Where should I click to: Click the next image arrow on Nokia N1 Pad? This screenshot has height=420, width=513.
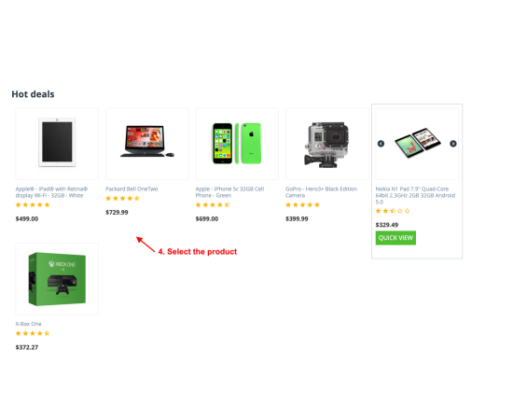[x=452, y=144]
